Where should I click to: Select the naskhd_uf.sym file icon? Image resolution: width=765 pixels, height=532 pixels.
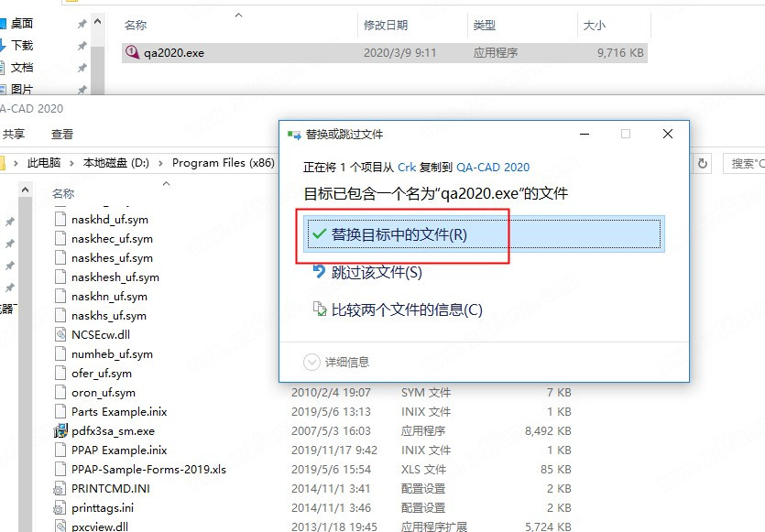60,219
